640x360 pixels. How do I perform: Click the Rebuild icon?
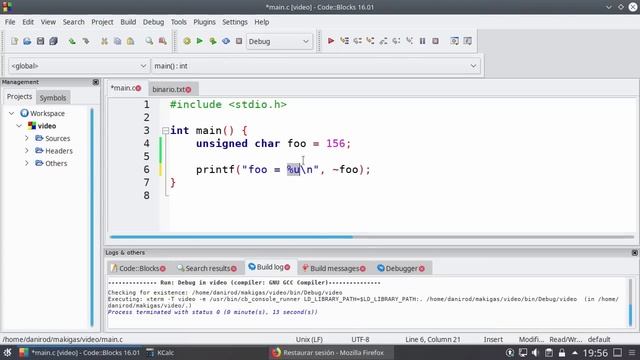click(x=226, y=41)
